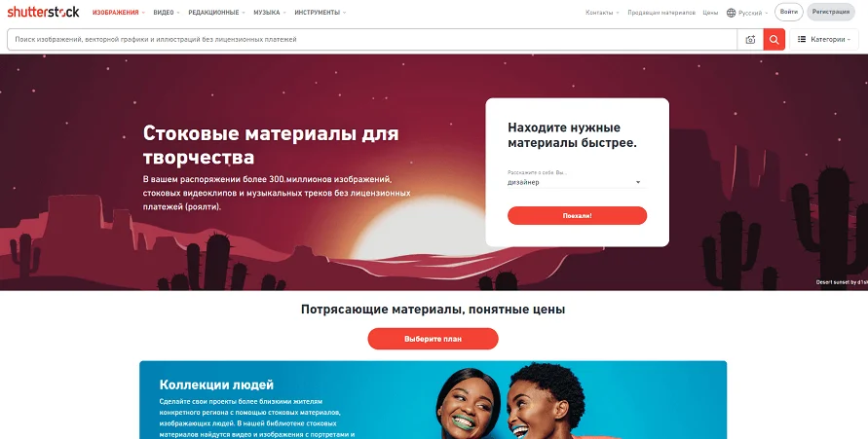Viewport: 868px width, 439px height.
Task: Open the дизайнер role dropdown arrow
Action: pos(638,182)
